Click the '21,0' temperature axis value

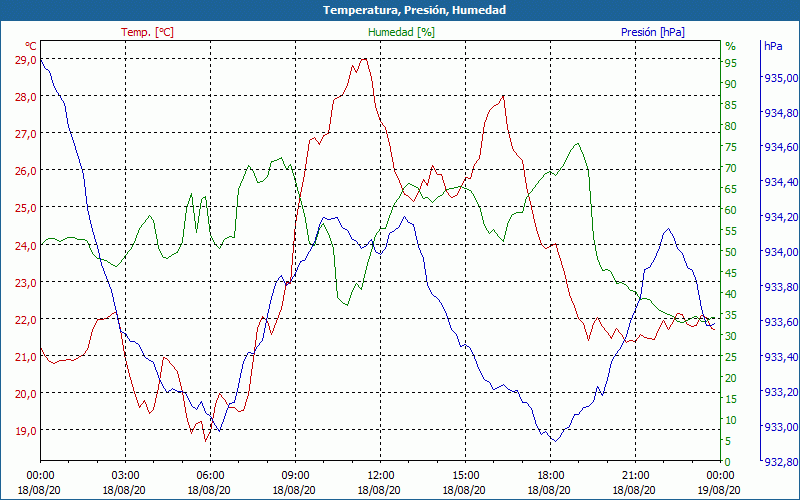[26, 357]
